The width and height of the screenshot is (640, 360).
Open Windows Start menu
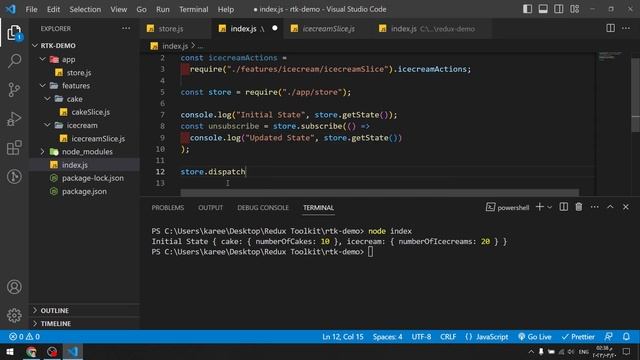tap(10, 351)
